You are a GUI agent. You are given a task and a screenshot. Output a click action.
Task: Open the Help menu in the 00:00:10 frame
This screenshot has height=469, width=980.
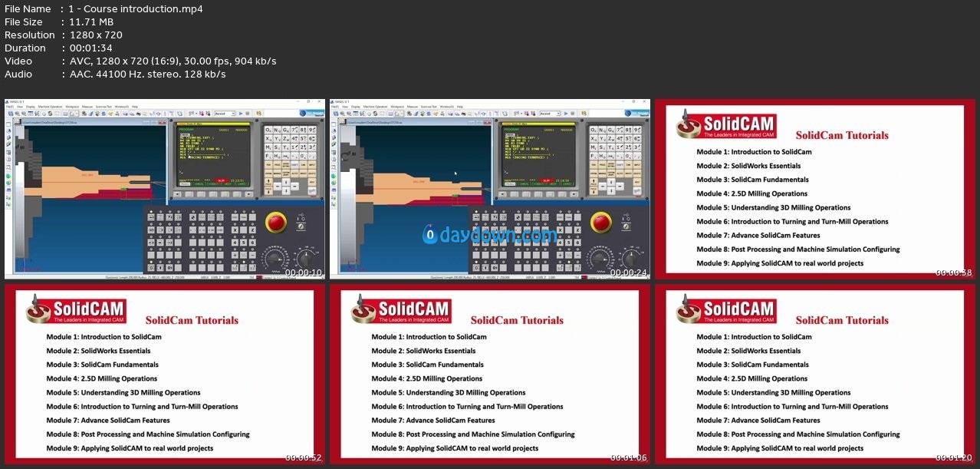[x=134, y=107]
